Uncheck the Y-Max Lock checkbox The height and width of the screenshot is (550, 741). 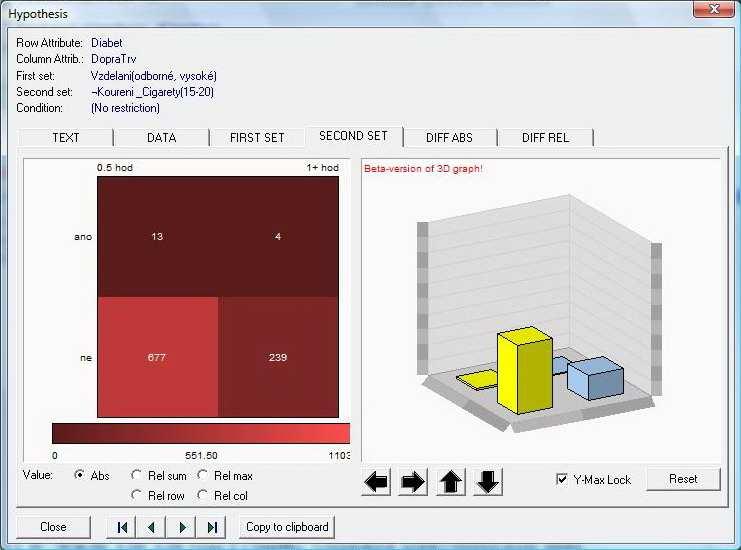pyautogui.click(x=562, y=479)
